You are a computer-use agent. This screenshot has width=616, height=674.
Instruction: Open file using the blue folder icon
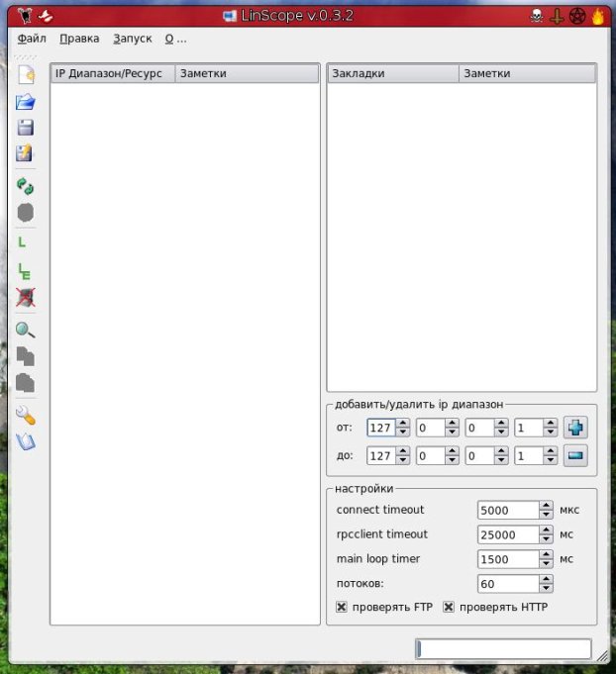26,102
